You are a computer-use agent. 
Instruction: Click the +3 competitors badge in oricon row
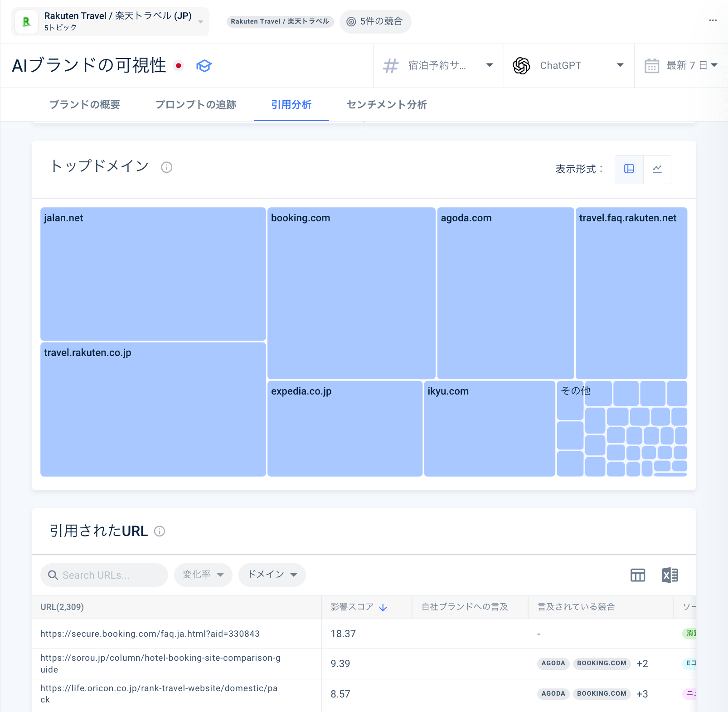tap(642, 694)
